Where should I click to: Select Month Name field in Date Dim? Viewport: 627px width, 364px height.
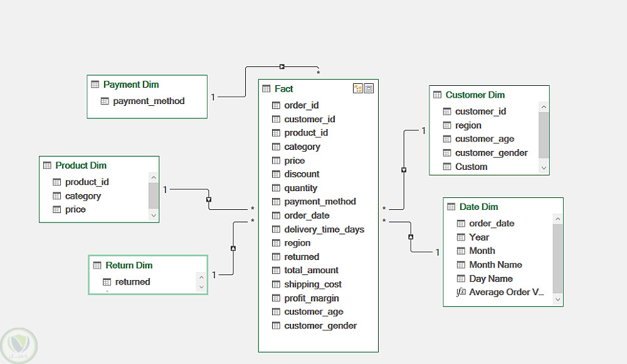(x=495, y=264)
